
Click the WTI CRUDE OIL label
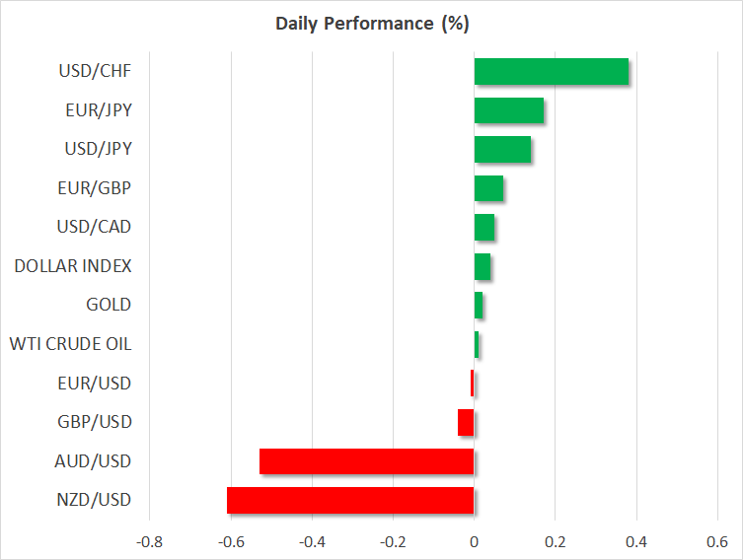coord(70,344)
